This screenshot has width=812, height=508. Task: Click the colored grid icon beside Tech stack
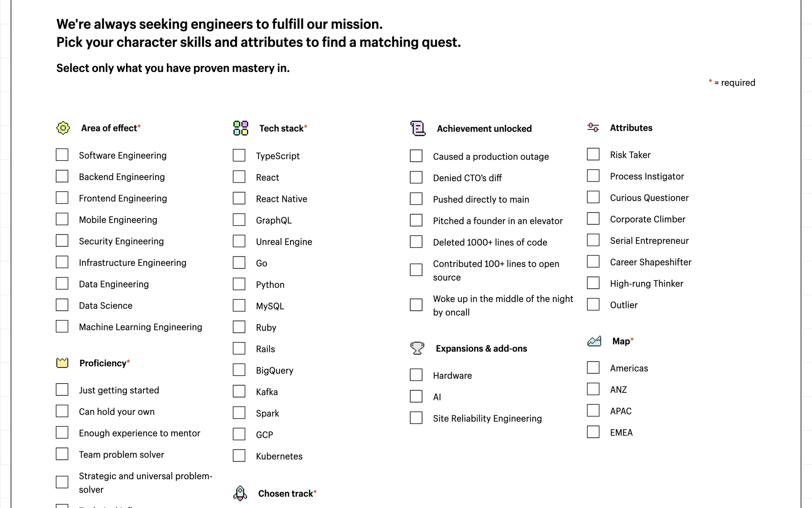click(241, 128)
